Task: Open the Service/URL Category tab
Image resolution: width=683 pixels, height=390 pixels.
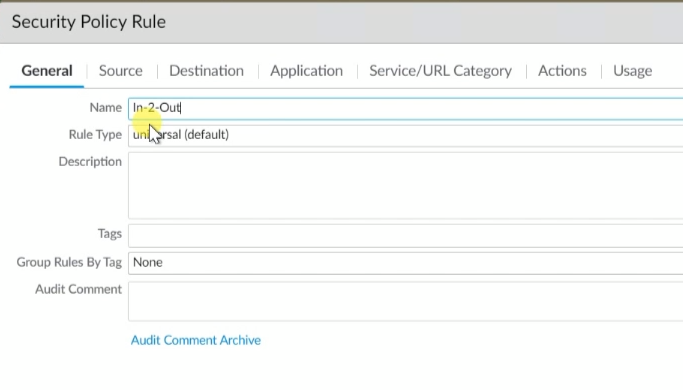Action: (440, 71)
